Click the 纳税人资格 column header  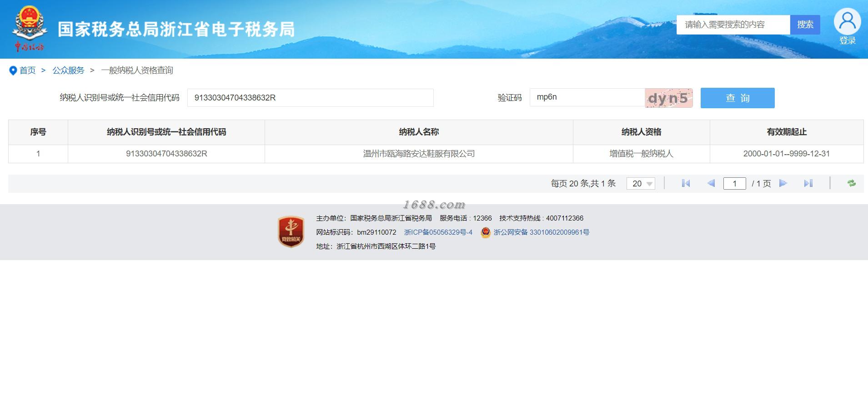pyautogui.click(x=642, y=132)
